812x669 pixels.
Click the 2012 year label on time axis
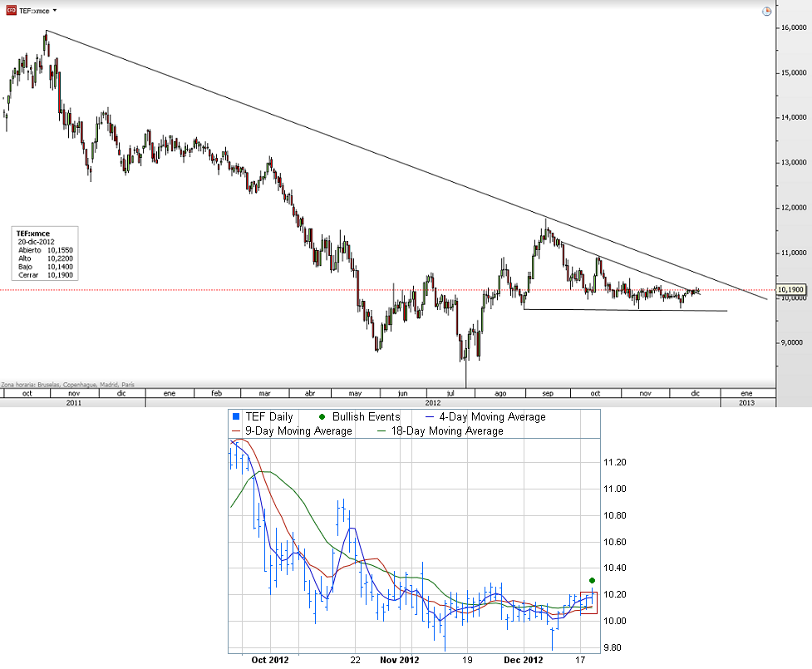(x=433, y=403)
